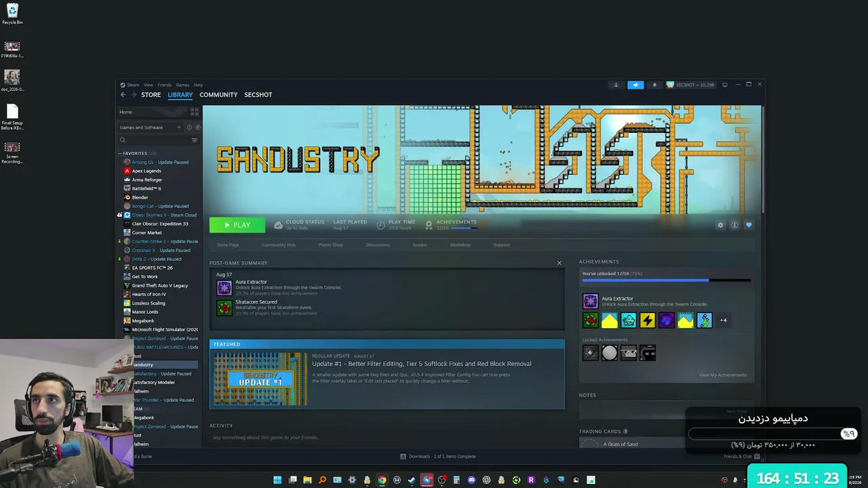The image size is (868, 488).
Task: Click the activity 'Say something' field
Action: [387, 438]
